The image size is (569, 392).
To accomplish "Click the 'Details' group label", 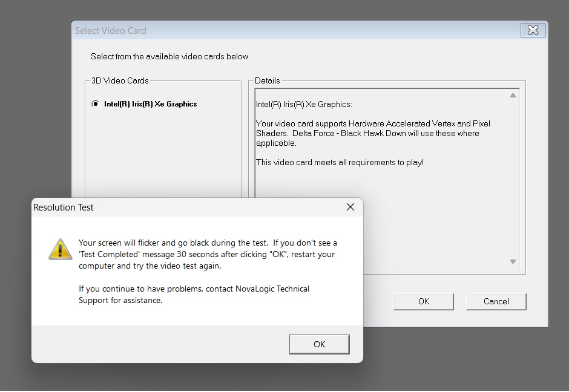I will click(268, 80).
